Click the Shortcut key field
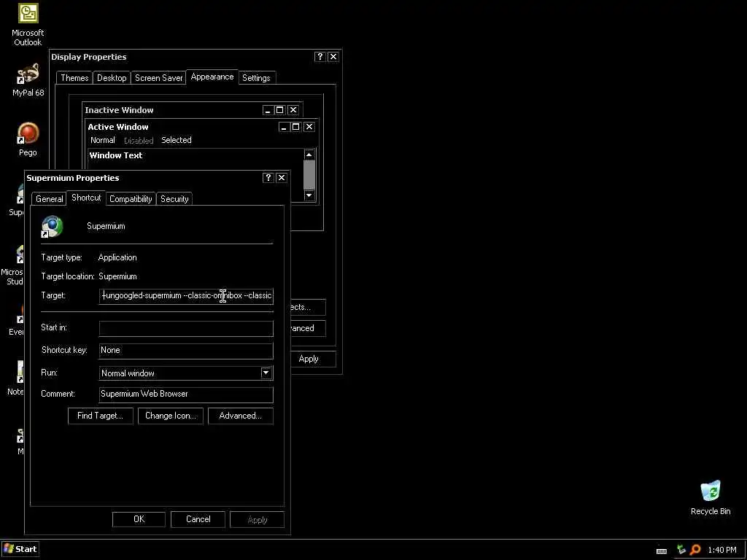The height and width of the screenshot is (560, 747). coord(186,351)
